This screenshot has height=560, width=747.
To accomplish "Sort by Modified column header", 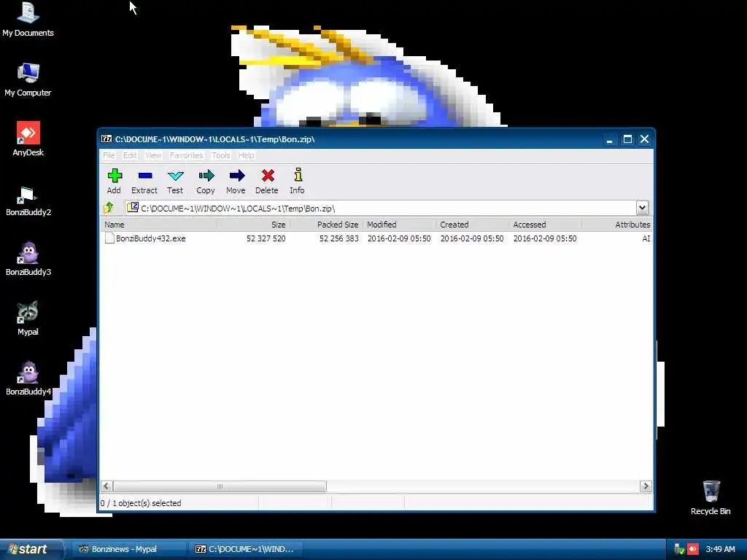I will point(399,225).
